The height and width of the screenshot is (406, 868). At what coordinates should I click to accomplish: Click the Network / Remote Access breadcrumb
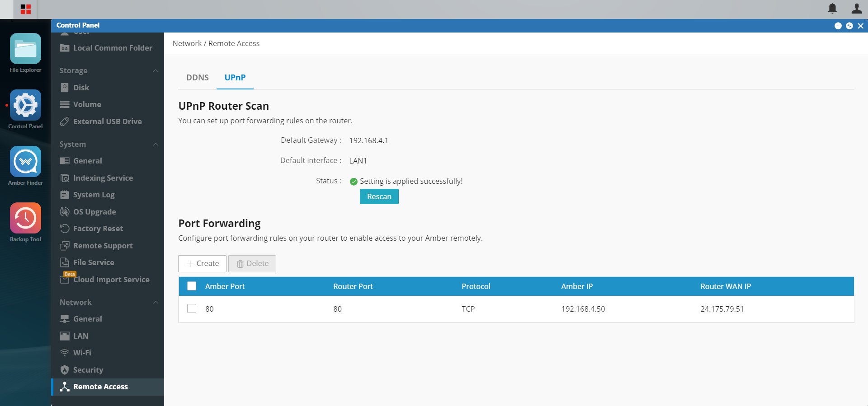point(216,43)
